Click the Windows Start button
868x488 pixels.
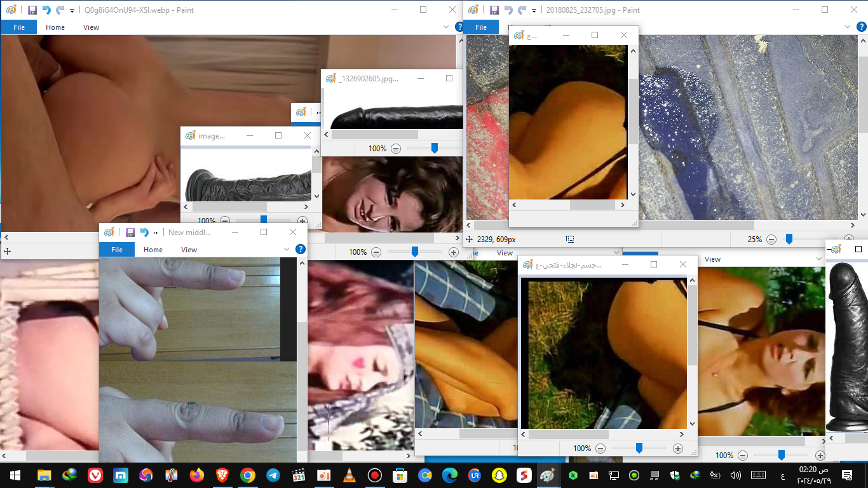(x=15, y=475)
